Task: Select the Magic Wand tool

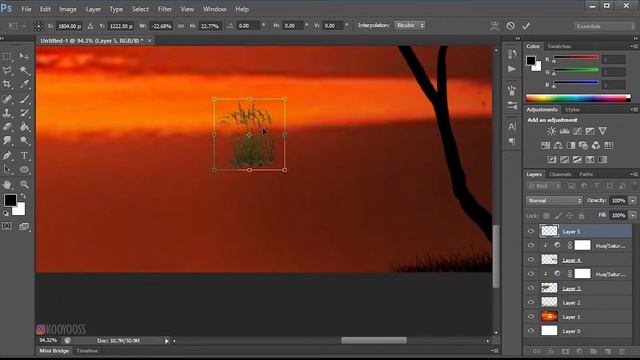Action: 24,70
